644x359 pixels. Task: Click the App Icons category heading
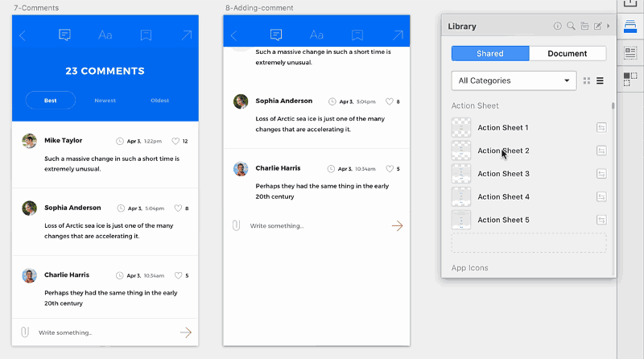click(470, 268)
